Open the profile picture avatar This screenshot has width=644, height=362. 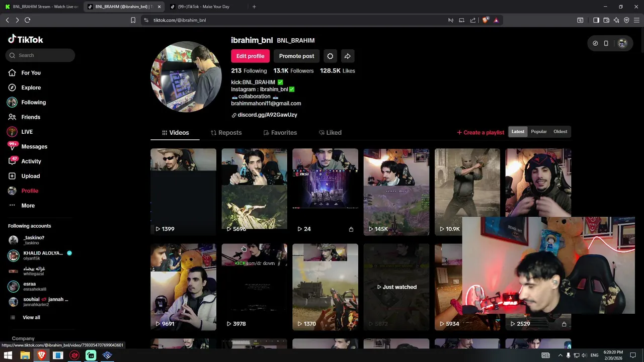tap(186, 76)
